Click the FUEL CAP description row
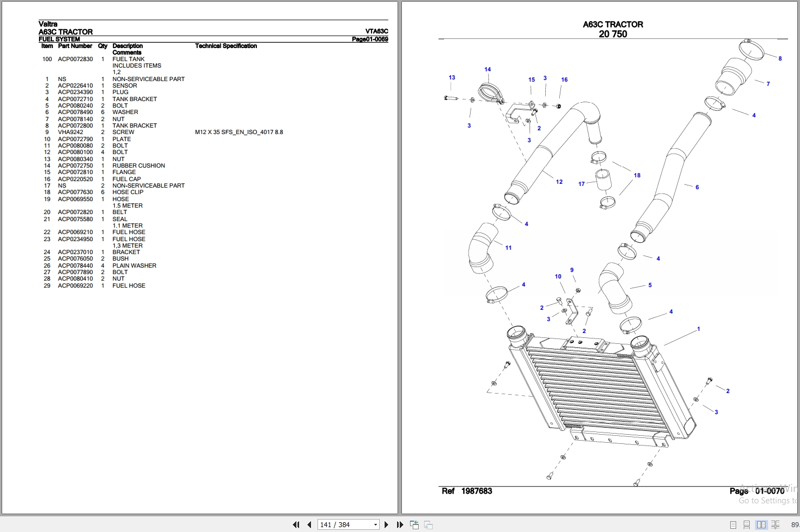 click(127, 179)
